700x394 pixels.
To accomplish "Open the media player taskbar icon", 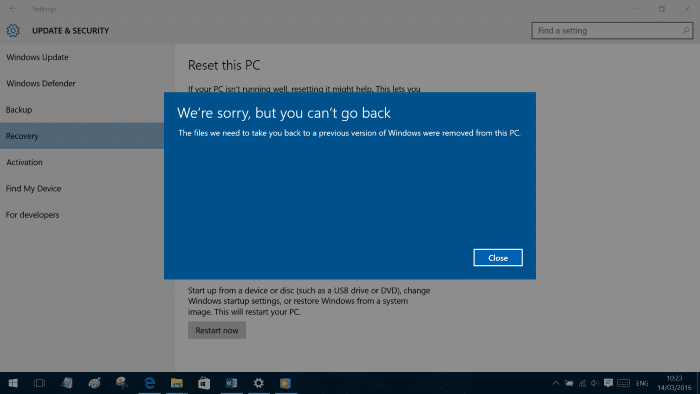I will 285,383.
